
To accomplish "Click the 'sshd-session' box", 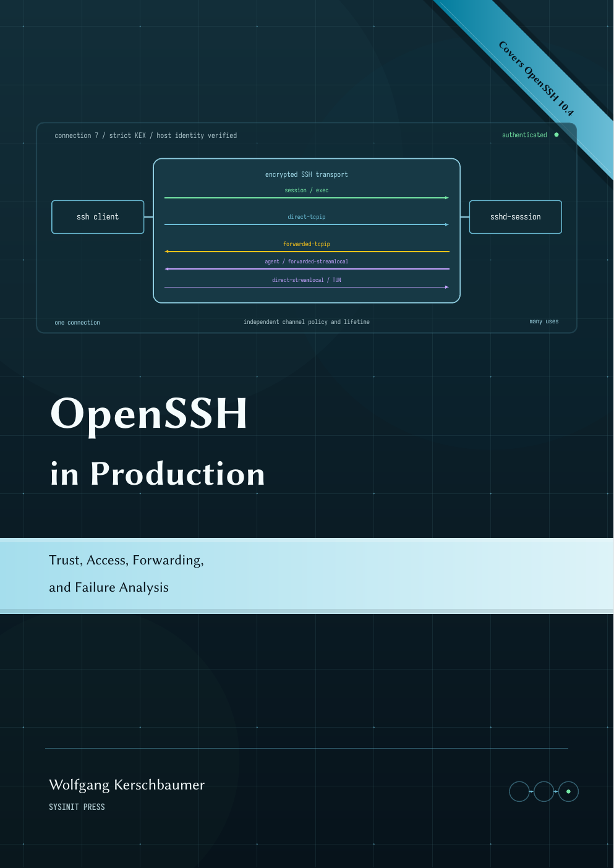I will pos(515,217).
